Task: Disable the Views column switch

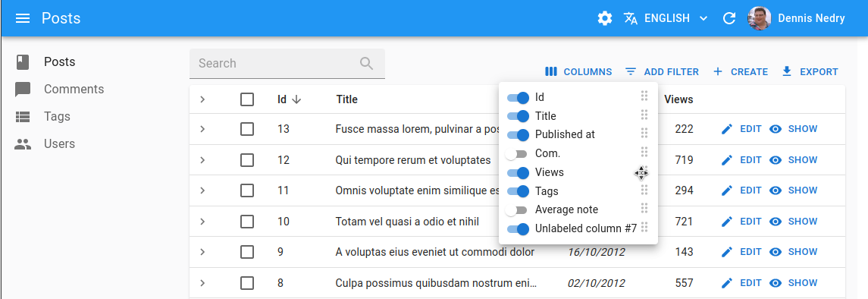Action: (x=518, y=173)
